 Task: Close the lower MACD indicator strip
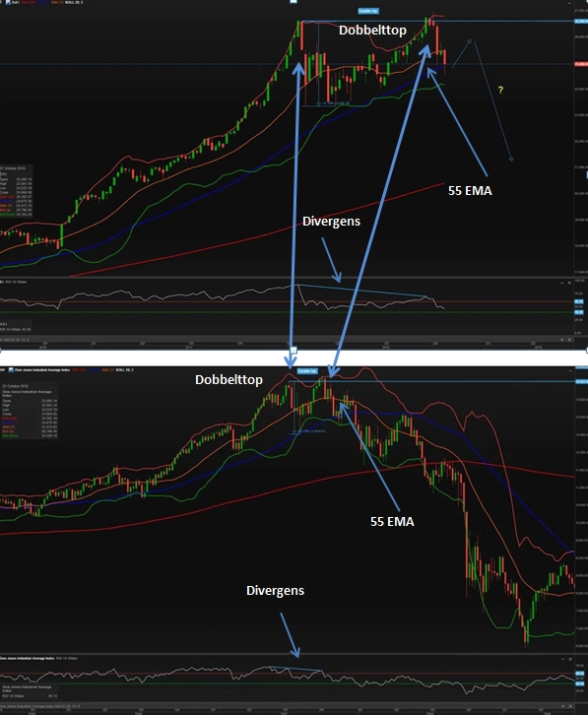pos(570,706)
